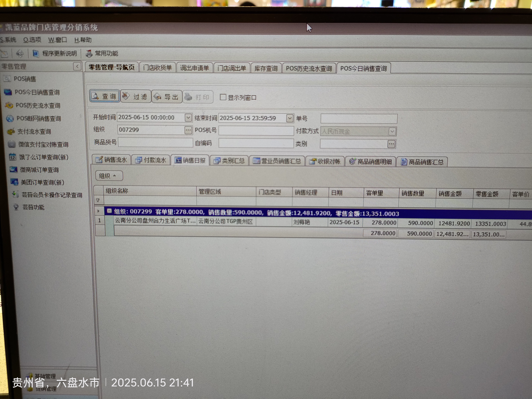The height and width of the screenshot is (399, 532).
Task: Collapse the 零售管理 sidebar panel
Action: click(77, 66)
